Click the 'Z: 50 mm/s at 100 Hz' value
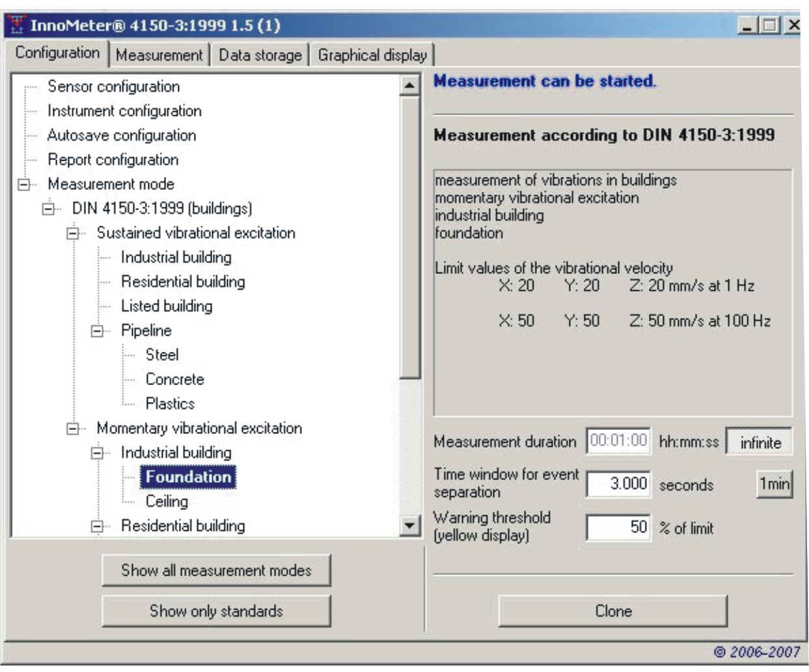The width and height of the screenshot is (809, 672). click(x=700, y=321)
